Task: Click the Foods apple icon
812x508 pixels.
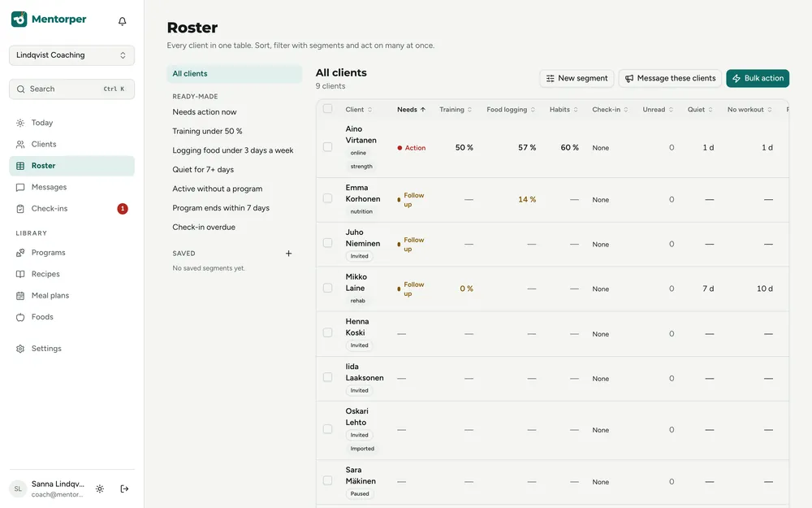Action: point(20,317)
